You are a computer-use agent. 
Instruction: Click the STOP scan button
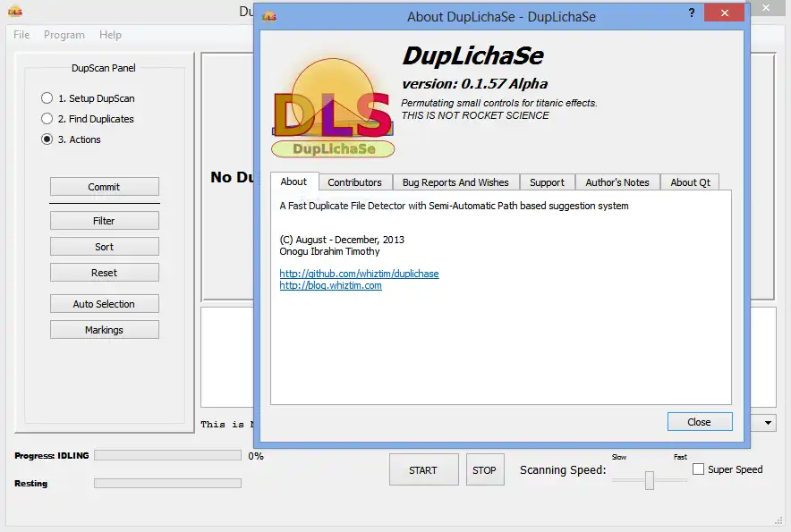(485, 470)
